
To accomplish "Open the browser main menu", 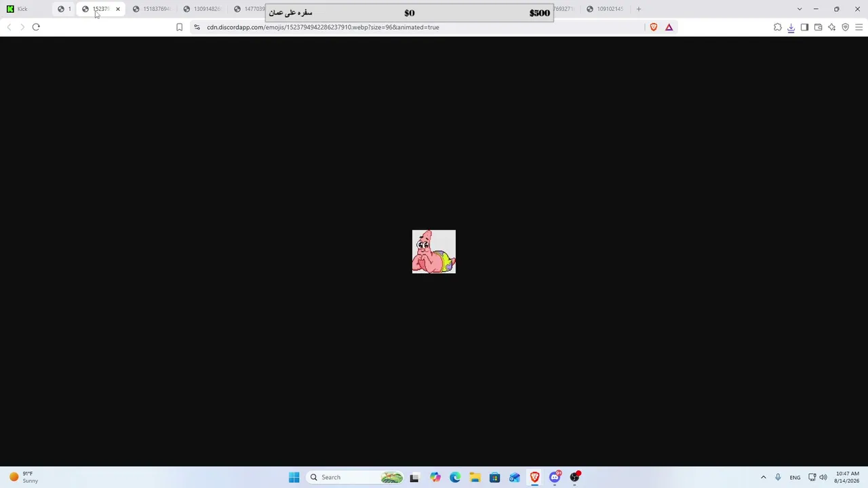I will 859,27.
